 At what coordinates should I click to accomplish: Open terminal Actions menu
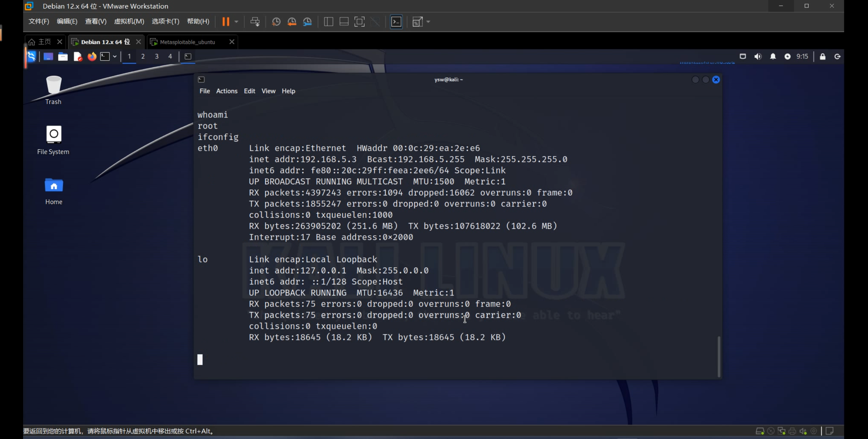227,91
